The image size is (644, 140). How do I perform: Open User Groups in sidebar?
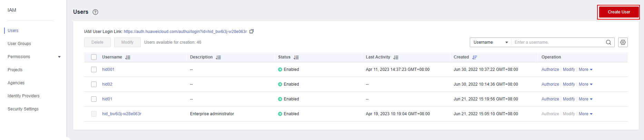click(19, 44)
